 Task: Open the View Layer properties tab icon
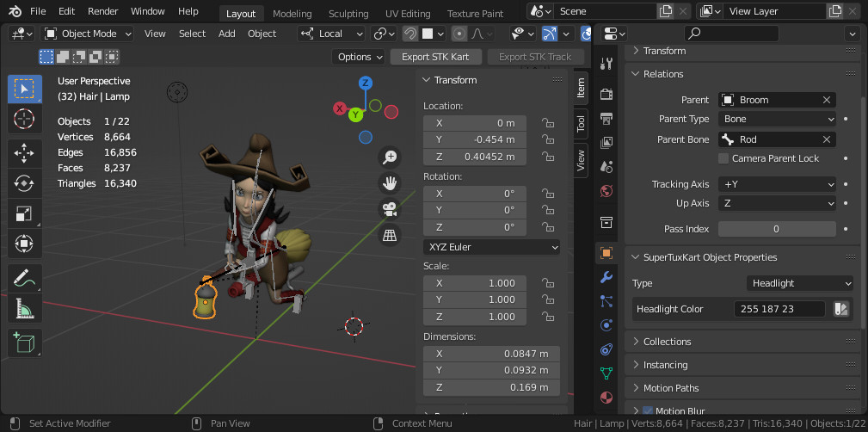[606, 142]
